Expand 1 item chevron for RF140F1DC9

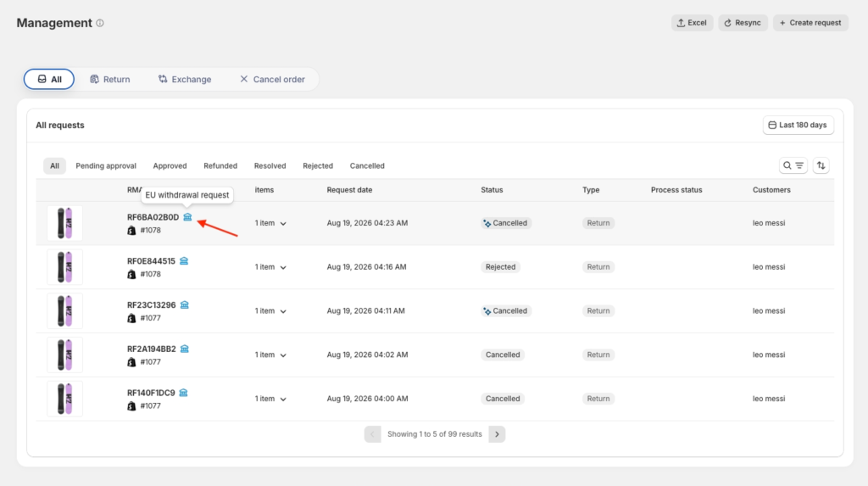pos(283,399)
